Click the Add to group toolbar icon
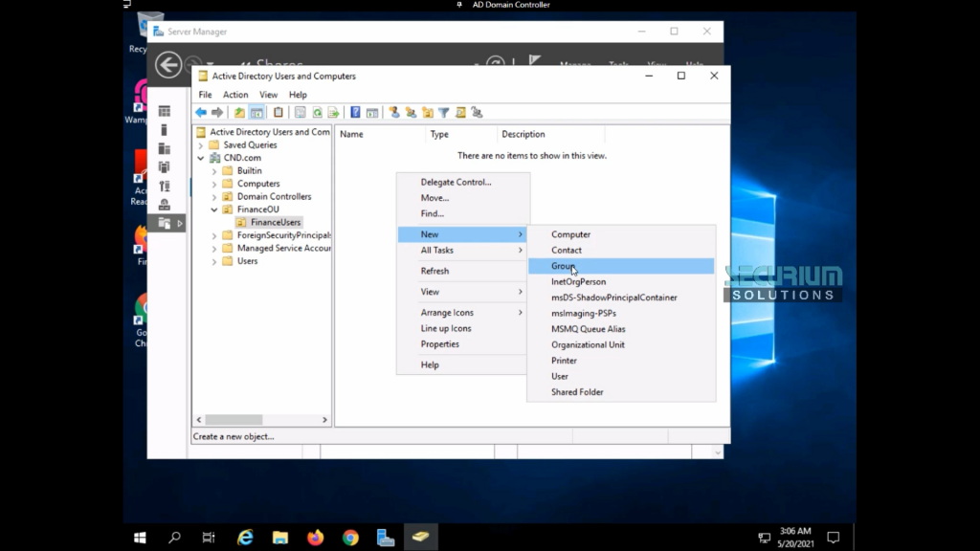 pyautogui.click(x=477, y=113)
